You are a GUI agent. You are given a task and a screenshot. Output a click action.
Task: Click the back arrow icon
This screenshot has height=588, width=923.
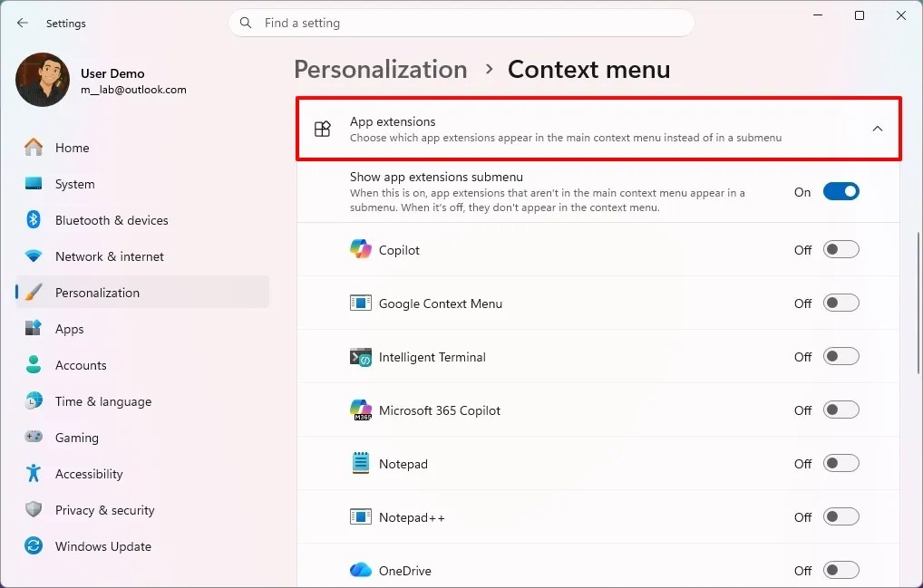point(23,23)
